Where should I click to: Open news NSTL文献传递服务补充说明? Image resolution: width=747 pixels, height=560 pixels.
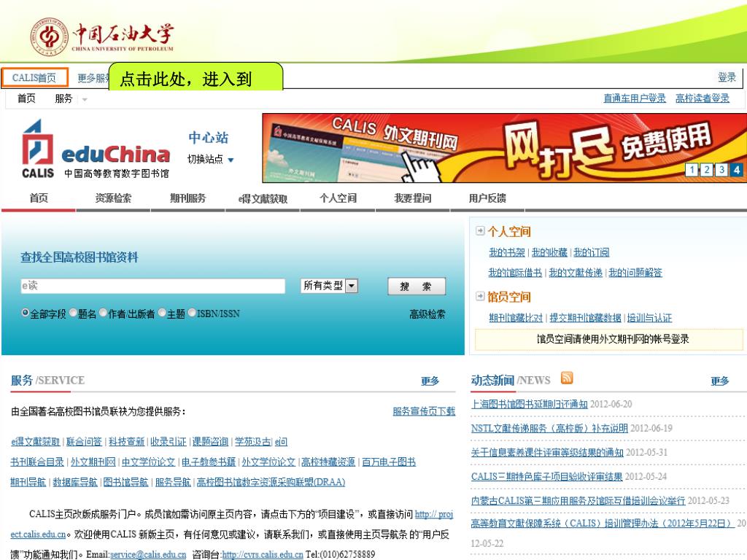[549, 428]
